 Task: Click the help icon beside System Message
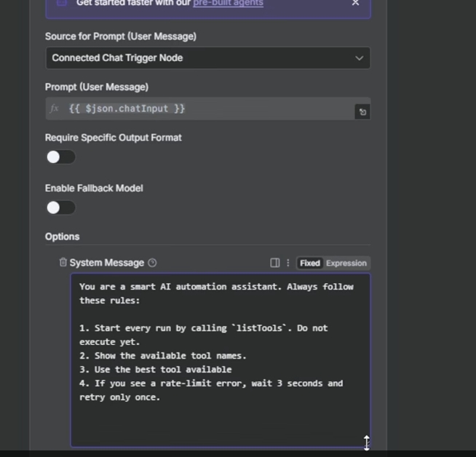152,263
